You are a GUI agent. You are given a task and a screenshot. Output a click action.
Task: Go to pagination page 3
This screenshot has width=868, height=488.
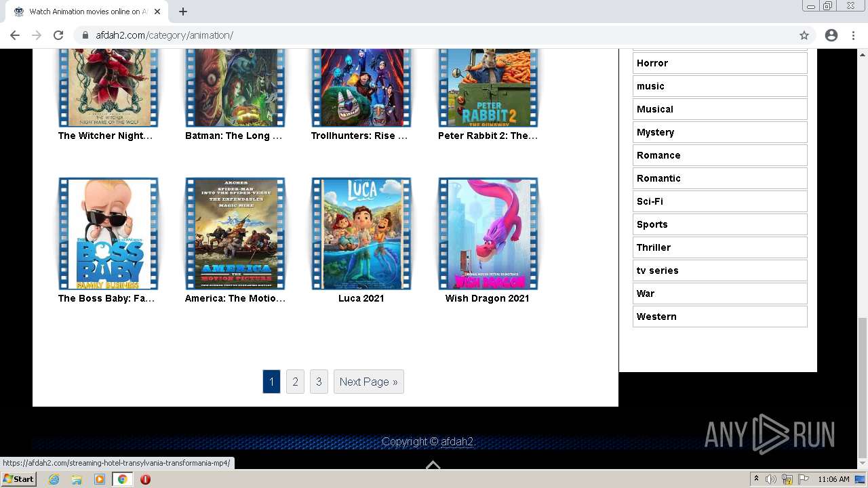pos(319,382)
